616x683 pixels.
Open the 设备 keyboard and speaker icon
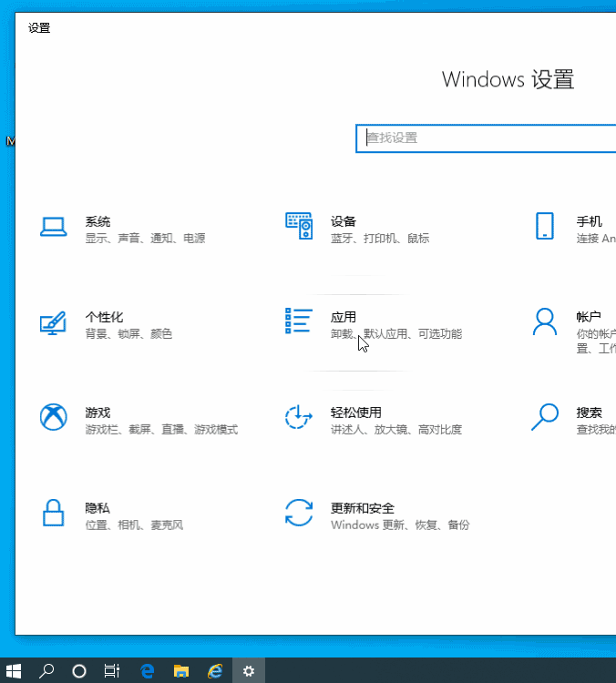tap(299, 226)
